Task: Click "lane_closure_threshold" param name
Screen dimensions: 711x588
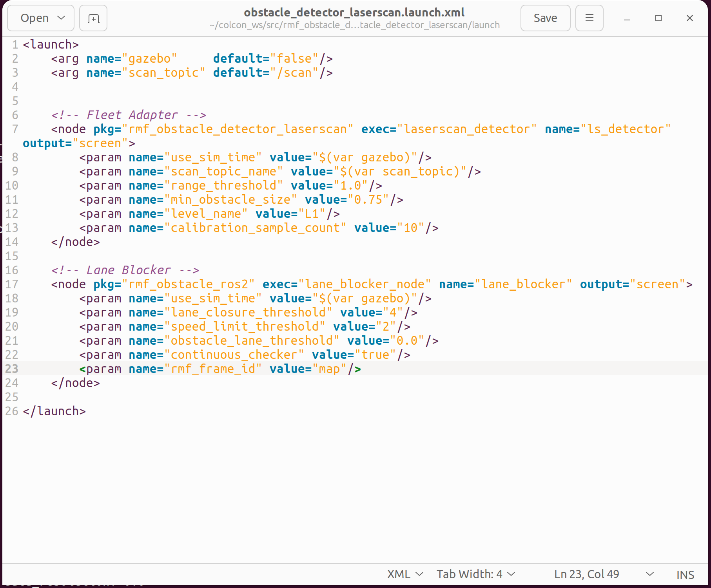Action: click(x=248, y=312)
